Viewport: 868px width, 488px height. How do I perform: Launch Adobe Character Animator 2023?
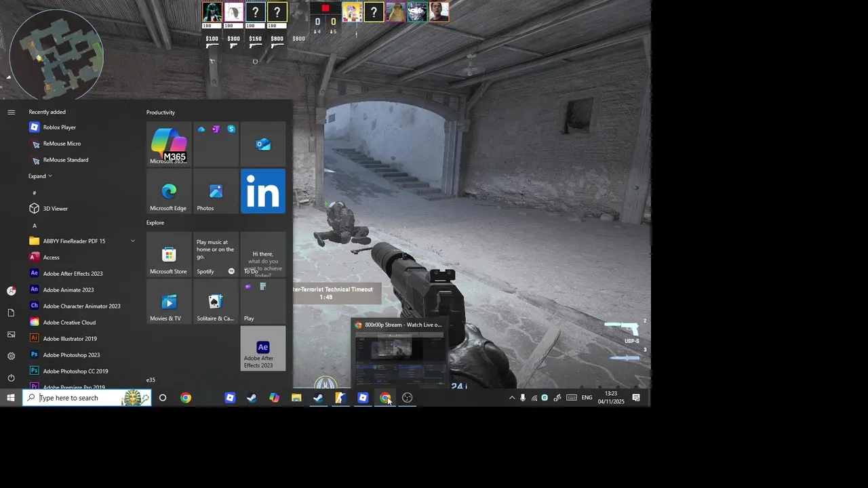click(x=81, y=306)
